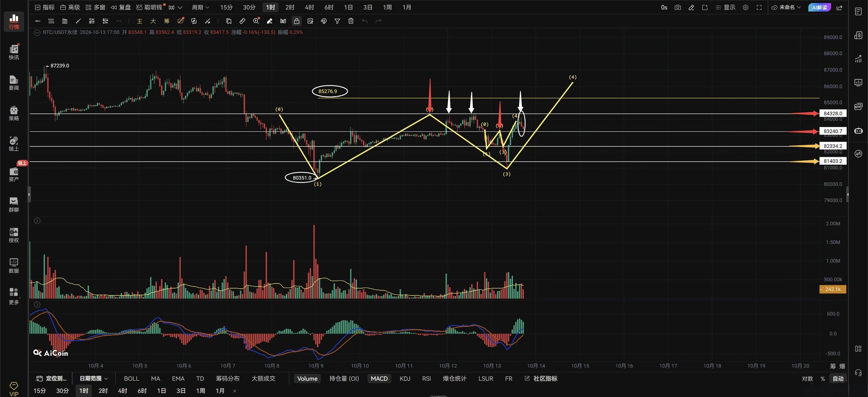Open the 策略 strategy sidebar icon
This screenshot has width=868, height=397.
(x=14, y=113)
